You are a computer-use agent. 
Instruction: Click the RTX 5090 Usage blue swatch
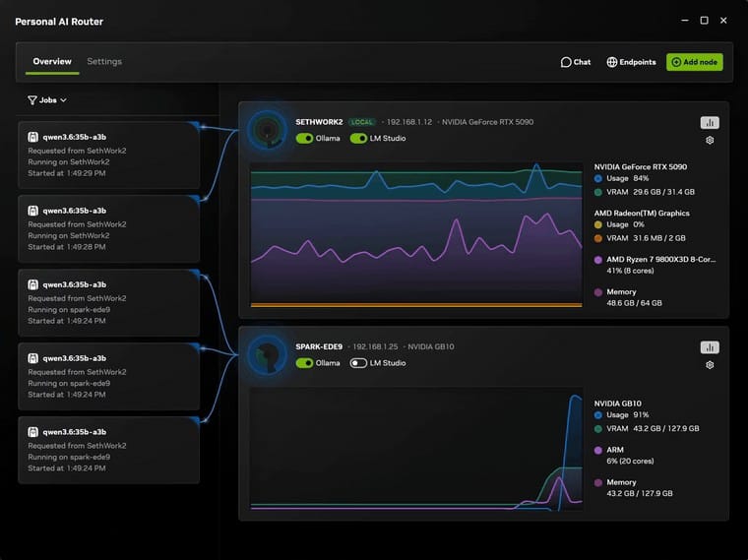pyautogui.click(x=598, y=178)
